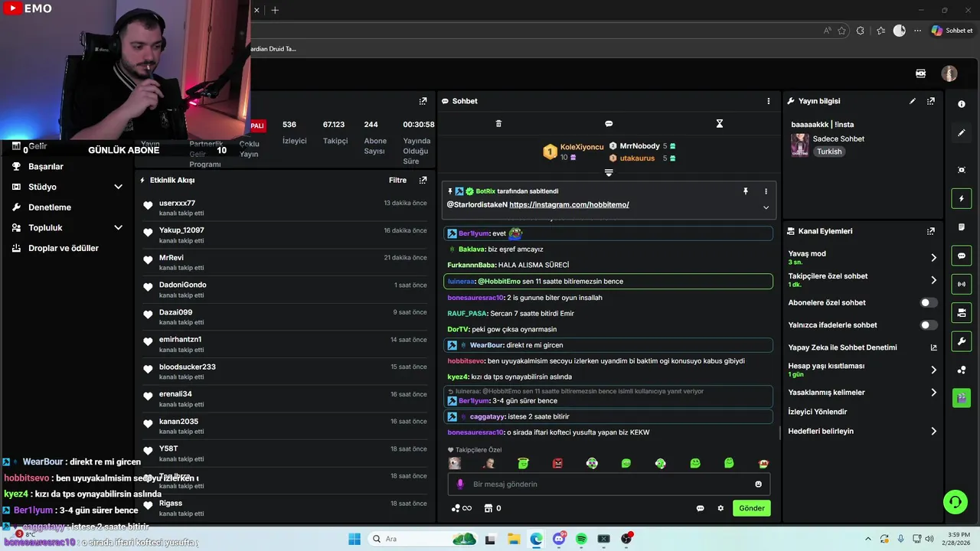Open Yavaş mod options arrow
980x551 pixels.
point(933,258)
